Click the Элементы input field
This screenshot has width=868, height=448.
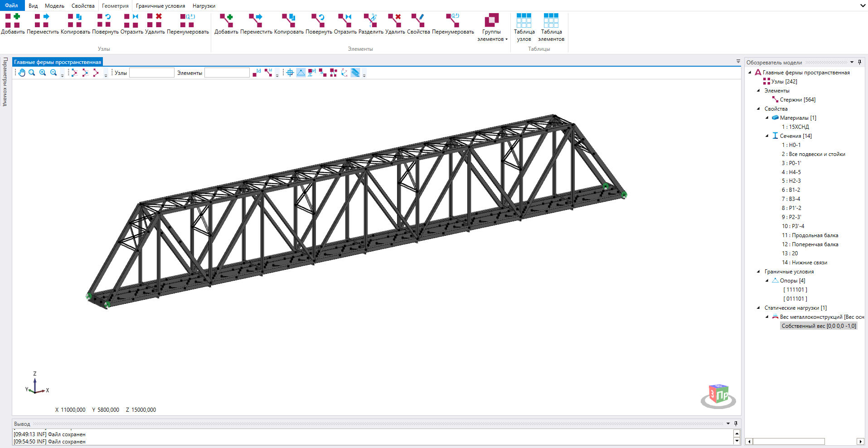(227, 73)
